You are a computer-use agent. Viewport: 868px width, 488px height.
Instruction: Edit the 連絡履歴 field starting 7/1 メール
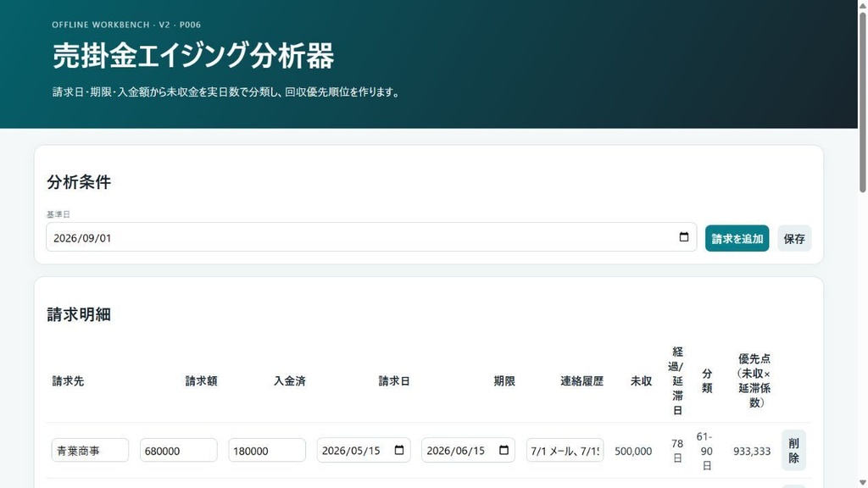(x=565, y=451)
